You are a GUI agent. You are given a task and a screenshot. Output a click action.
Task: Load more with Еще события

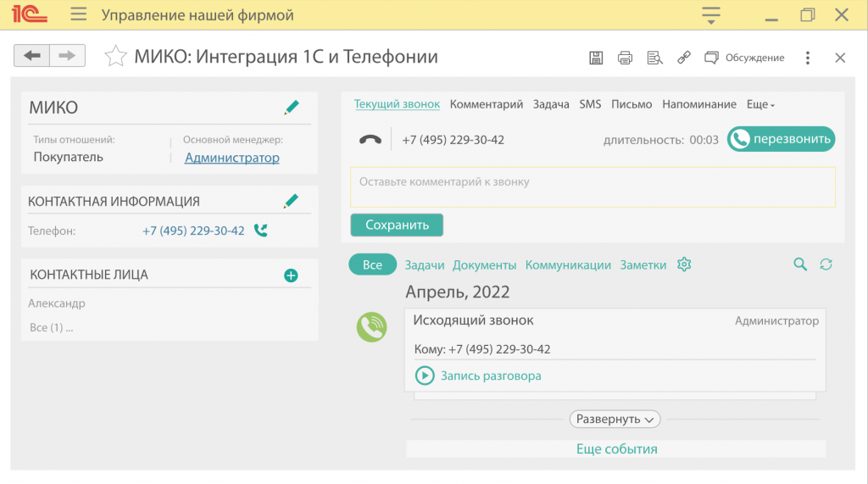click(616, 448)
